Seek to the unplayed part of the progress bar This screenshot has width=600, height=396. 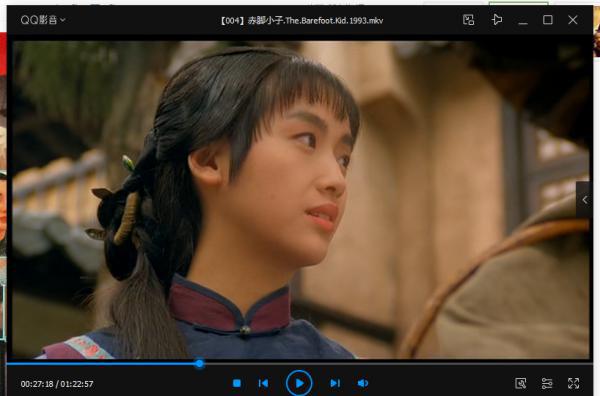[397, 363]
